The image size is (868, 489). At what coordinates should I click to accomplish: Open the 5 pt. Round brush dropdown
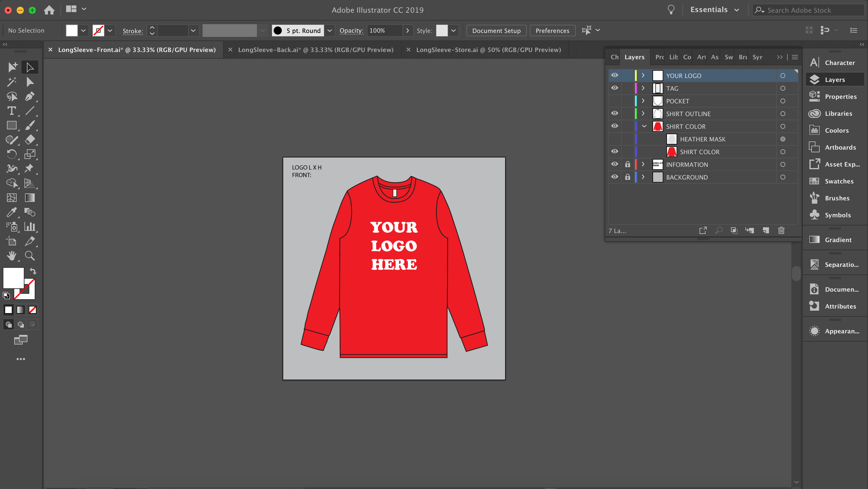(x=329, y=31)
